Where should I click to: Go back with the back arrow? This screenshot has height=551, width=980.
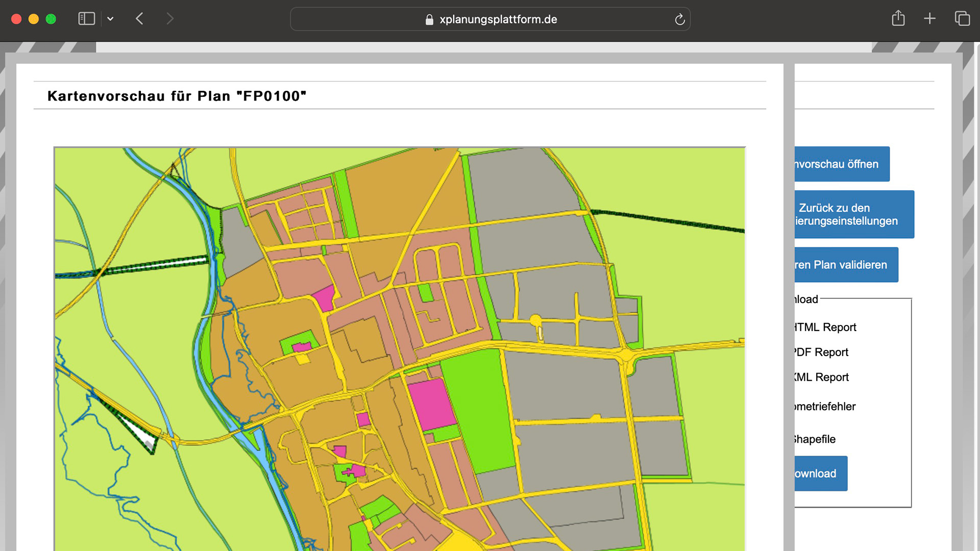point(139,19)
